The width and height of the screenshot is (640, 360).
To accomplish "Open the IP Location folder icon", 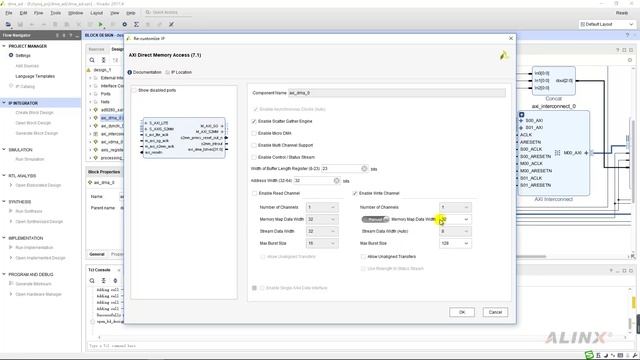I will [167, 72].
